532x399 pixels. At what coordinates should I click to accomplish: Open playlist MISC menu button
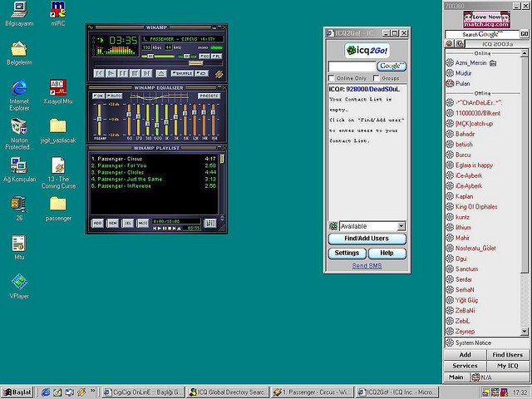point(142,223)
